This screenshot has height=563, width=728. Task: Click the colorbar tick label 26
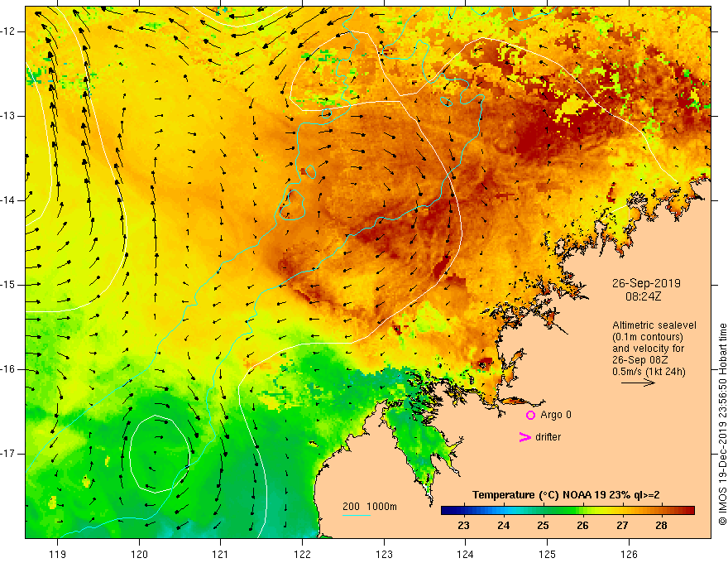coord(582,526)
